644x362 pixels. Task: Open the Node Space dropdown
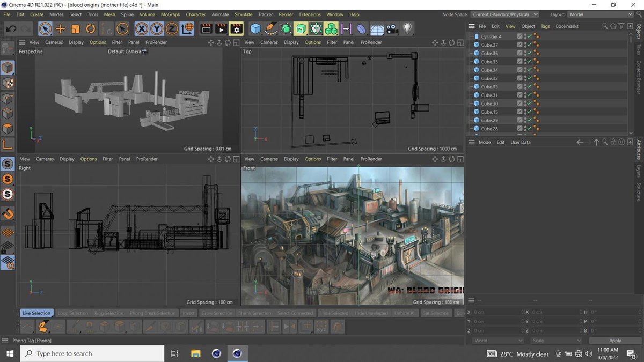[505, 14]
